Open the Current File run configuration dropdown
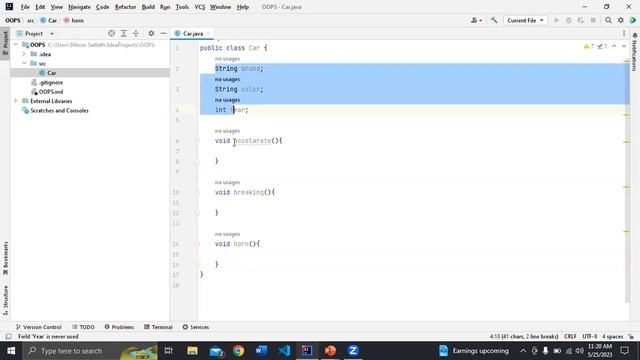640x360 pixels. click(x=525, y=20)
